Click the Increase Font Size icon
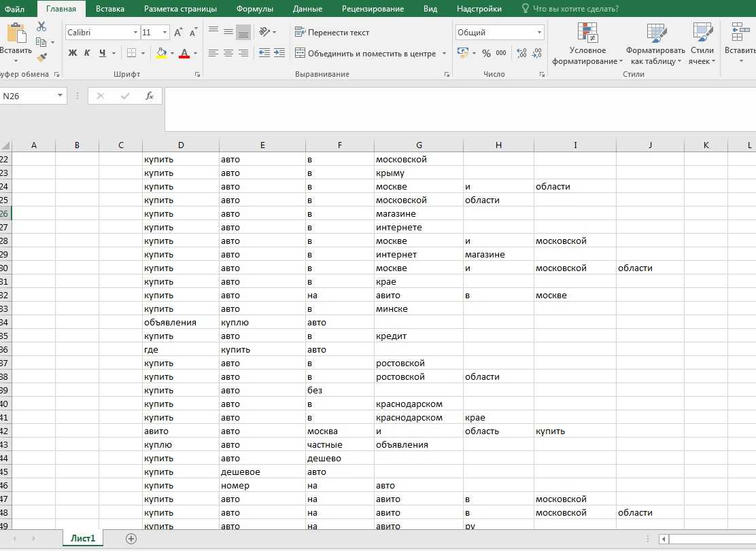 (178, 33)
